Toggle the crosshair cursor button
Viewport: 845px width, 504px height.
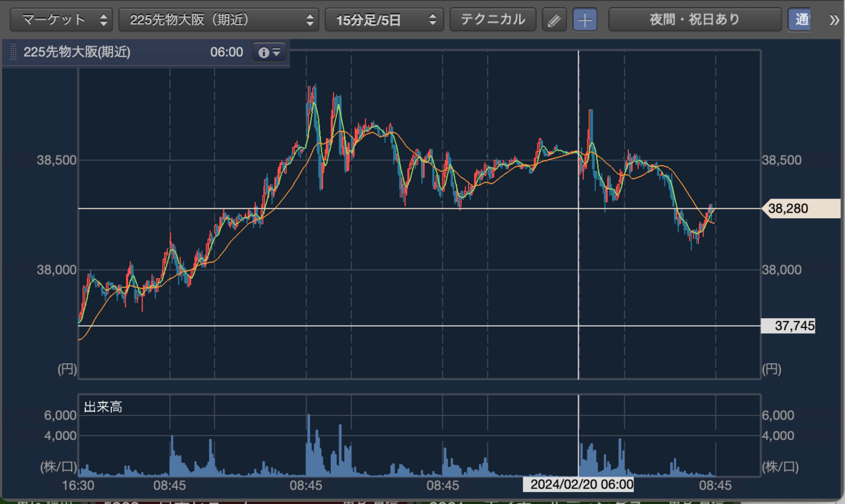pyautogui.click(x=584, y=20)
